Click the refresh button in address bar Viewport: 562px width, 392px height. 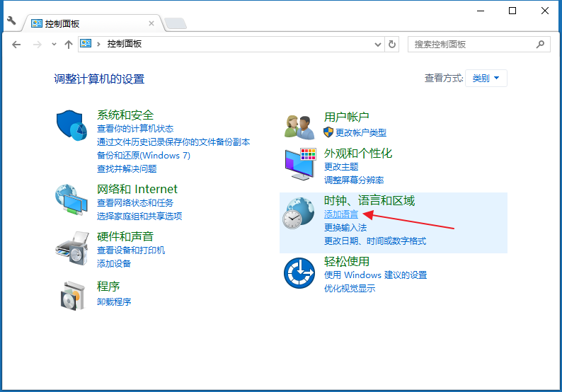coord(393,44)
